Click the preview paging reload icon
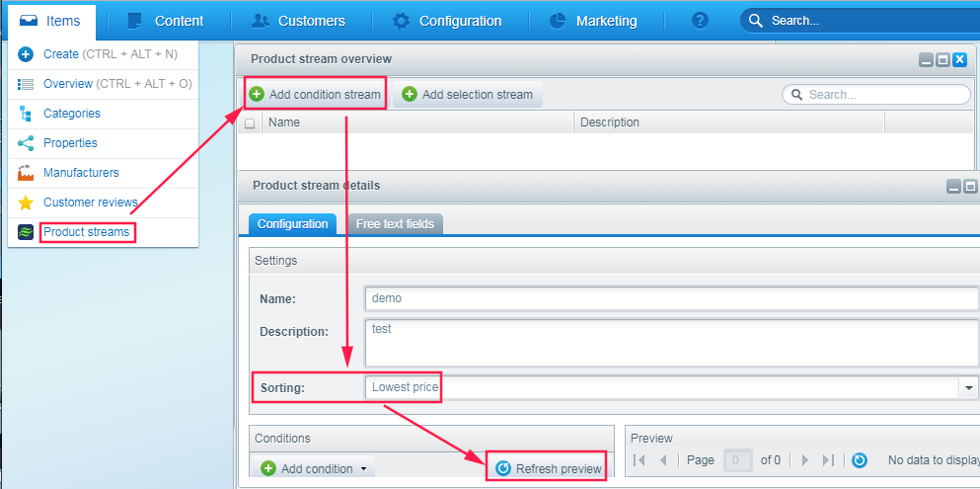 (860, 460)
